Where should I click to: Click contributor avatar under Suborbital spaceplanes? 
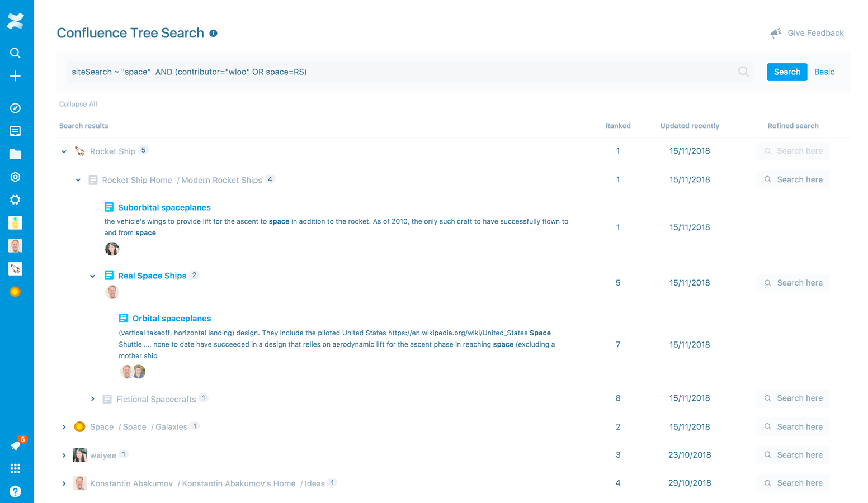[x=112, y=249]
